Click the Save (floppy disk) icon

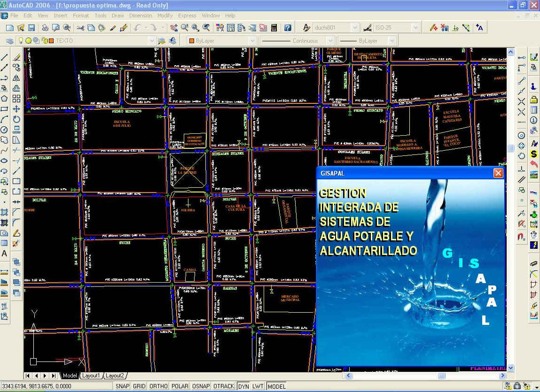[31, 28]
